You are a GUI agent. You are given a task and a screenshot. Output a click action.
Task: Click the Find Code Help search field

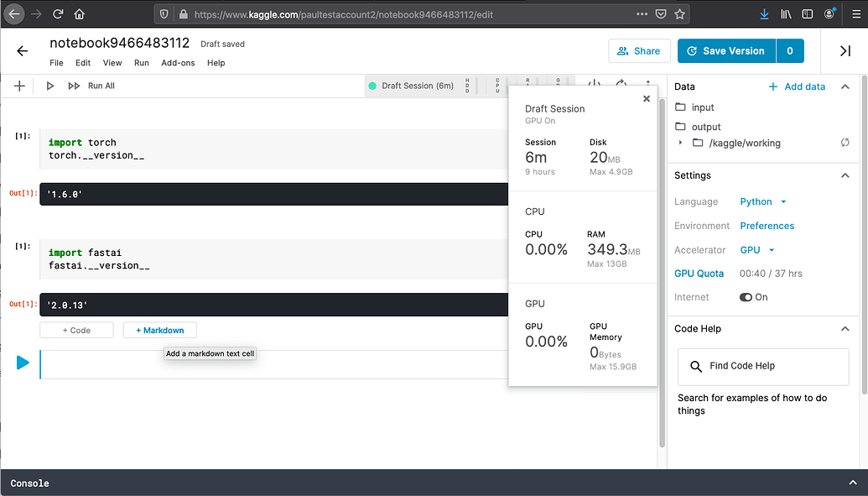(x=762, y=366)
